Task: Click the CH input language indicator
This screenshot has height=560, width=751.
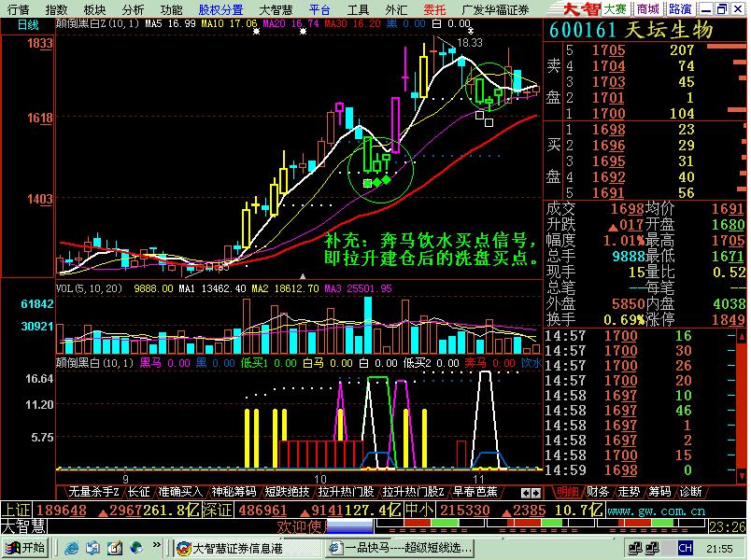Action: pyautogui.click(x=686, y=548)
